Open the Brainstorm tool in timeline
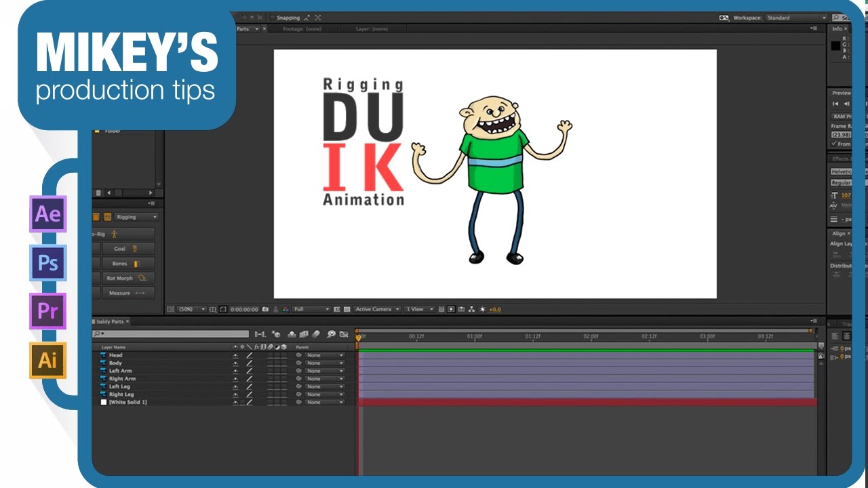This screenshot has height=488, width=868. pyautogui.click(x=331, y=334)
